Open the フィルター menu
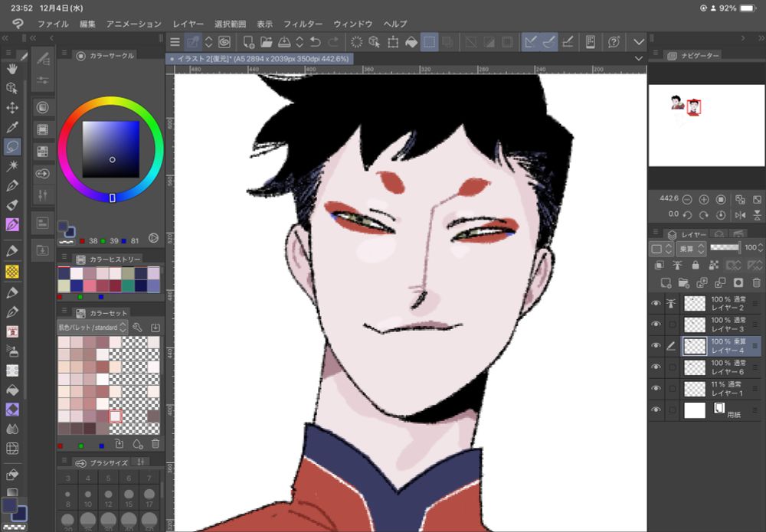Screen dimensions: 766x532 pyautogui.click(x=303, y=24)
